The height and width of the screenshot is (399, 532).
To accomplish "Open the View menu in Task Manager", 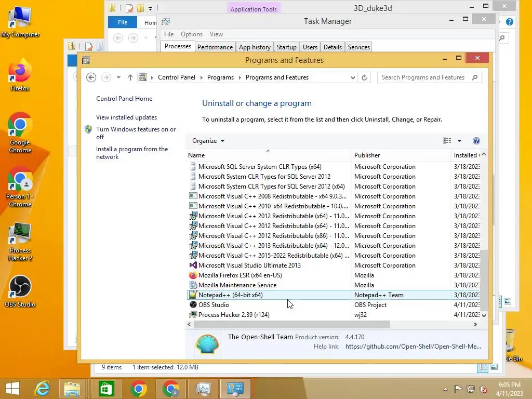I will click(216, 34).
